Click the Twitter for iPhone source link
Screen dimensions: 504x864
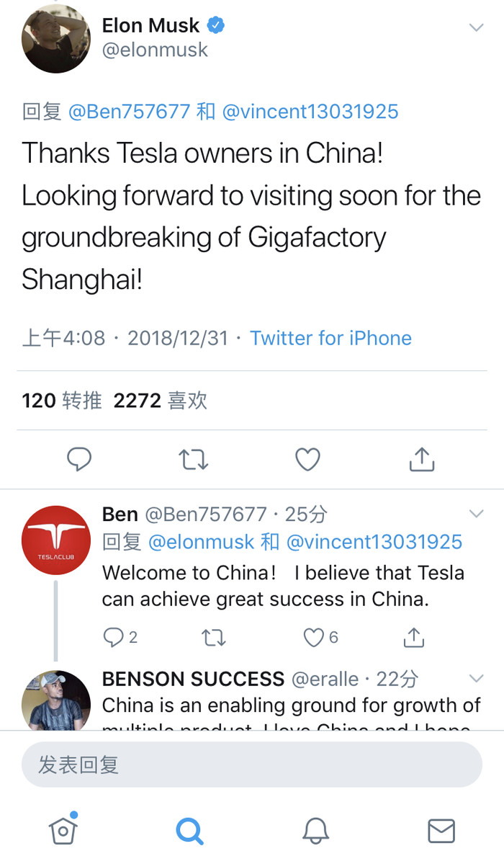(330, 338)
